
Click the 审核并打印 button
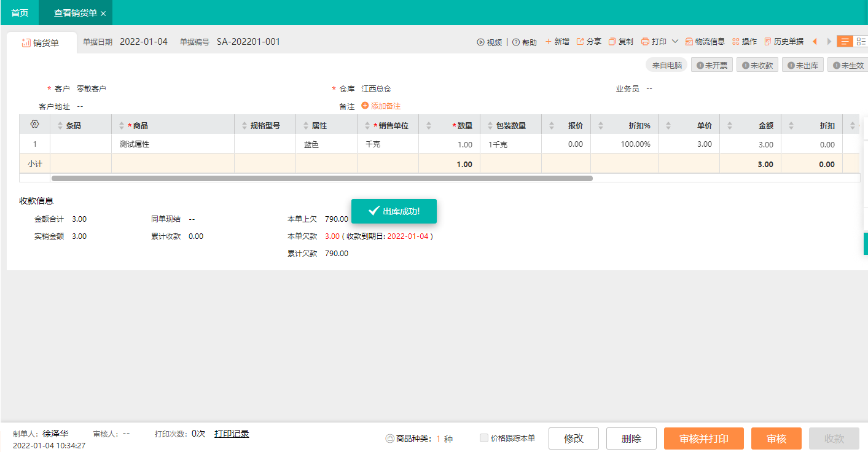pyautogui.click(x=703, y=438)
